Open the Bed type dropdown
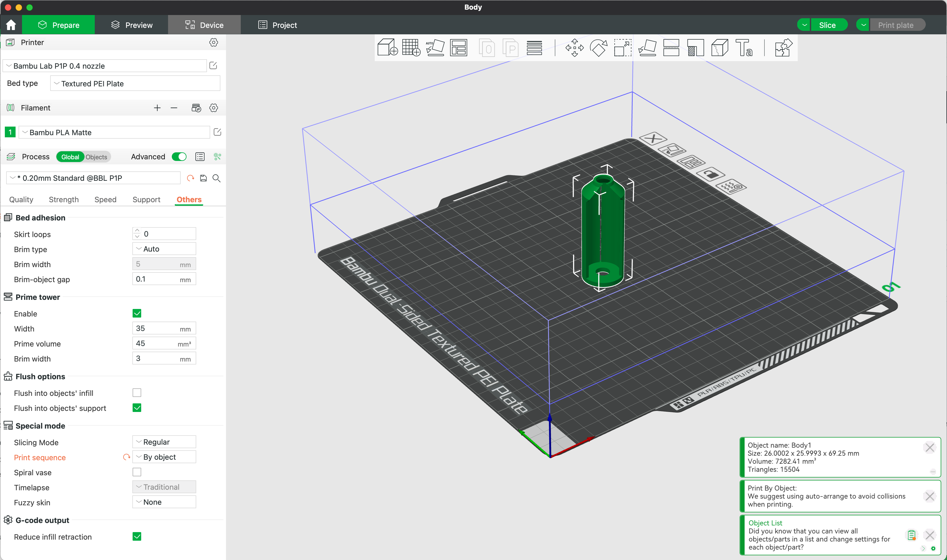This screenshot has width=947, height=560. point(135,83)
